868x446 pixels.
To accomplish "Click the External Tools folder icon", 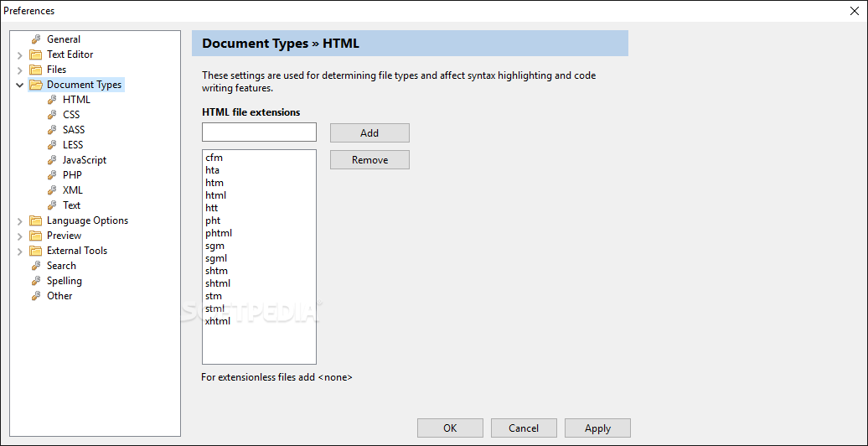I will pyautogui.click(x=36, y=251).
